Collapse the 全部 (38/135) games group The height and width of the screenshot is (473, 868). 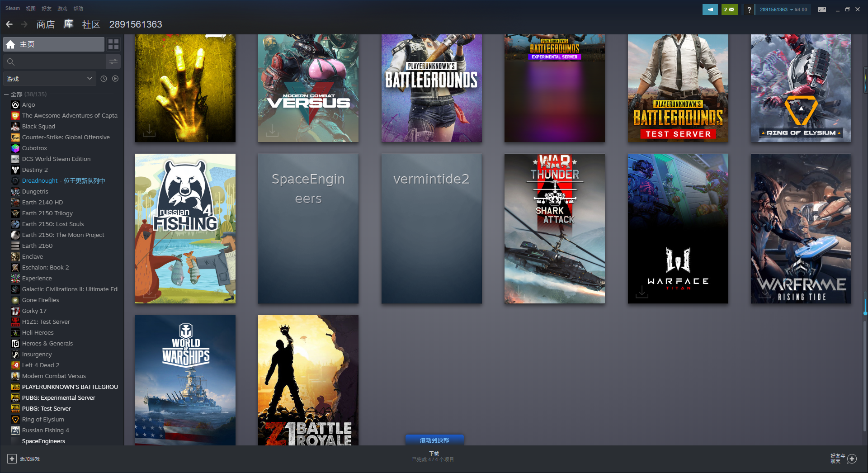(5, 94)
